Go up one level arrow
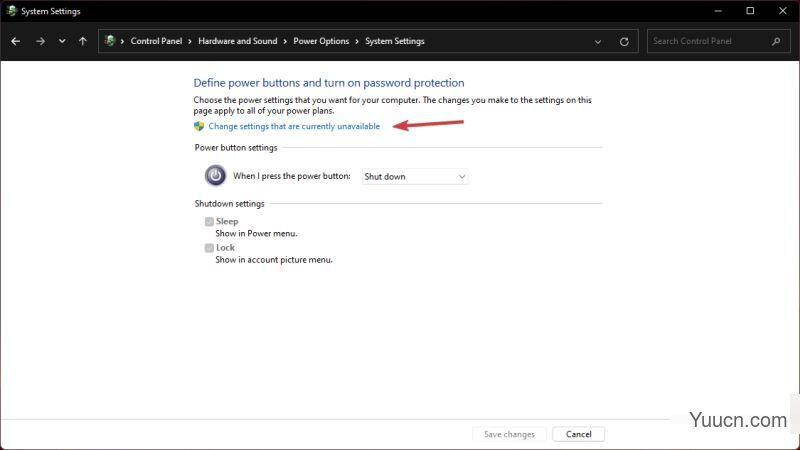This screenshot has height=450, width=800. click(83, 41)
